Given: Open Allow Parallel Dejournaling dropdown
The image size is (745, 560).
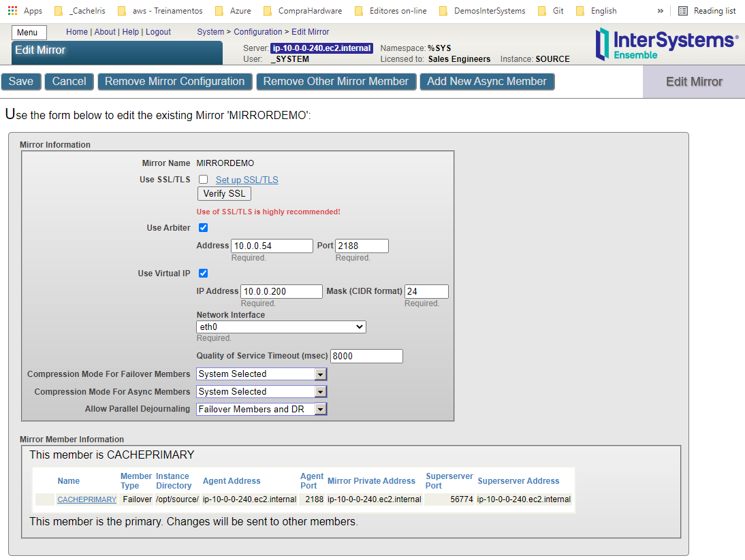Looking at the screenshot, I should [261, 410].
